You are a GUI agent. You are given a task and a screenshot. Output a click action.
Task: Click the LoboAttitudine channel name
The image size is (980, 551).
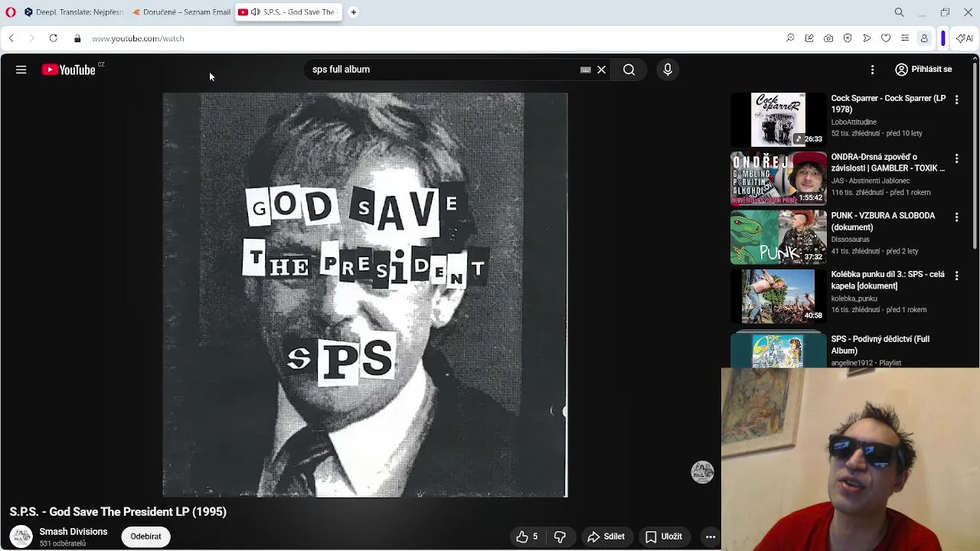854,122
